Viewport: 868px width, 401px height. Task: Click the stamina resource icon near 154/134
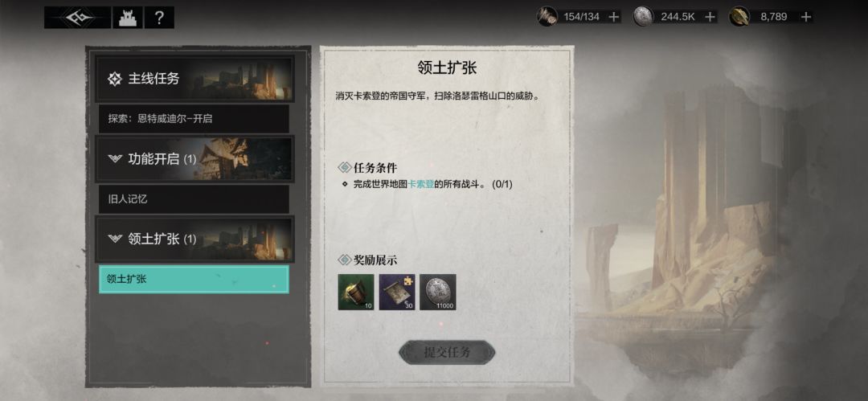[547, 16]
